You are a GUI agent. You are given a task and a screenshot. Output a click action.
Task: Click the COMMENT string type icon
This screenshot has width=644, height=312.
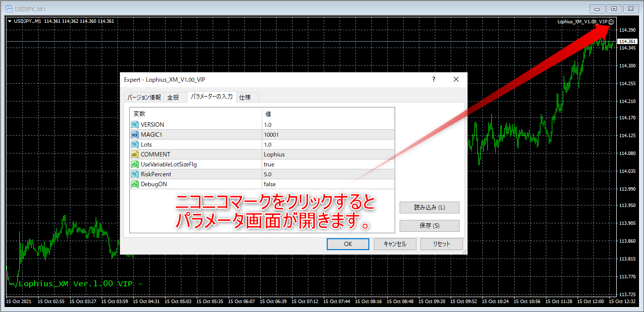coord(135,155)
